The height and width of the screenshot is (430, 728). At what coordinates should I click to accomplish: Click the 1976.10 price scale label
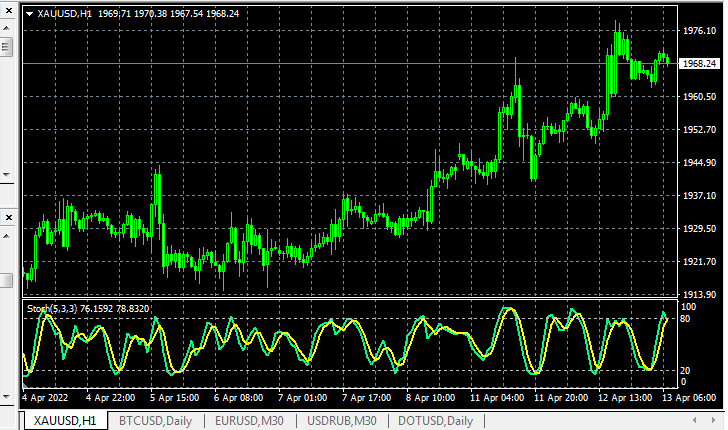coord(699,31)
